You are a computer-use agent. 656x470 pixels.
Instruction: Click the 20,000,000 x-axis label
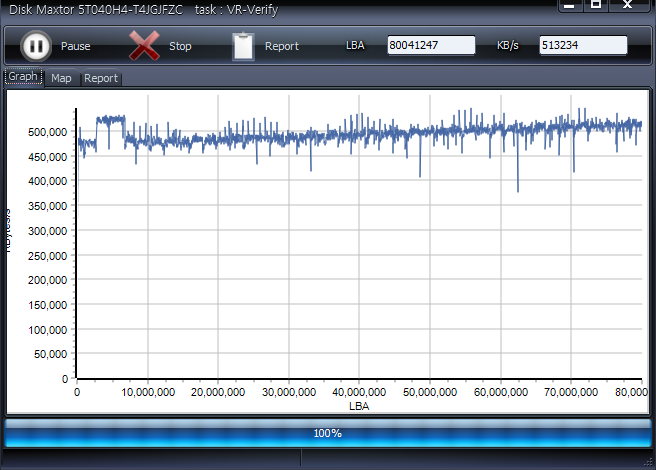coord(218,392)
